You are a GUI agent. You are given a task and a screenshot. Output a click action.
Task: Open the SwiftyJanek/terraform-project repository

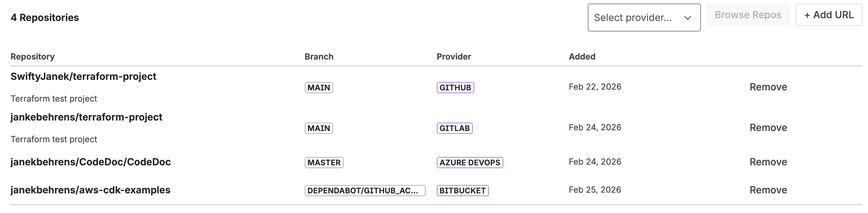(83, 76)
